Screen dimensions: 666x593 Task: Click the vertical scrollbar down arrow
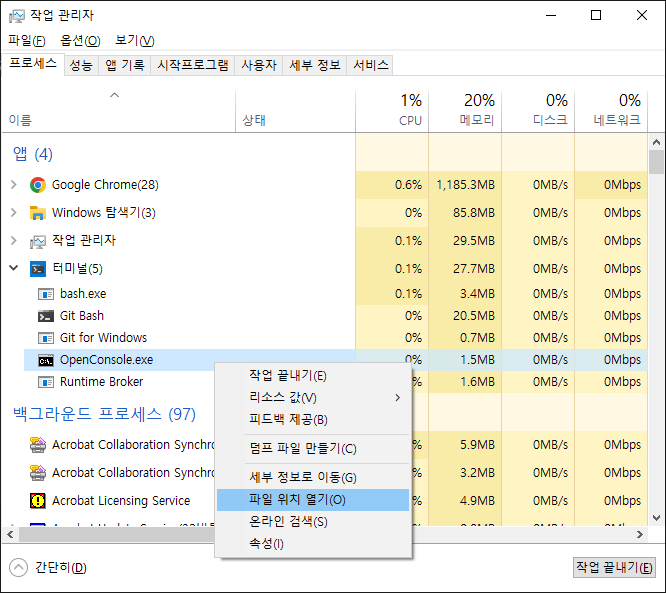click(657, 518)
